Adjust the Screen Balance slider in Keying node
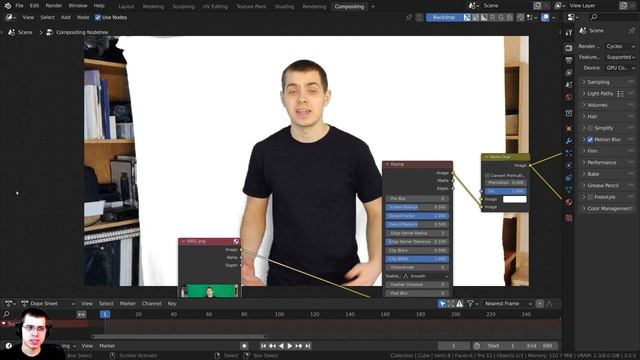 [x=417, y=207]
